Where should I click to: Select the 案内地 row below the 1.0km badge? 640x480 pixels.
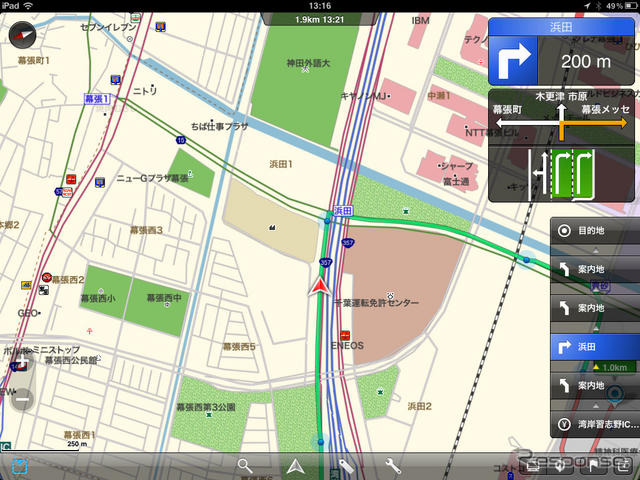tap(595, 385)
